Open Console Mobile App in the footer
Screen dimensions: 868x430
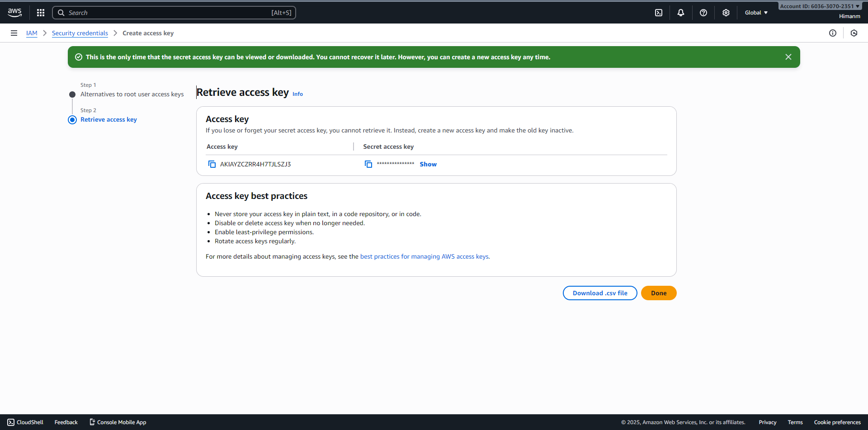click(x=118, y=422)
